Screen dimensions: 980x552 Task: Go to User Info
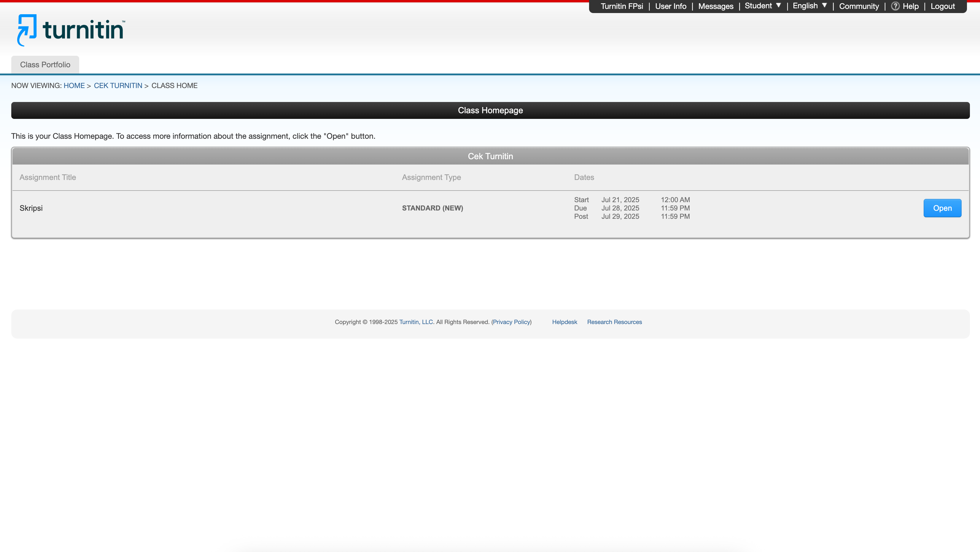670,6
